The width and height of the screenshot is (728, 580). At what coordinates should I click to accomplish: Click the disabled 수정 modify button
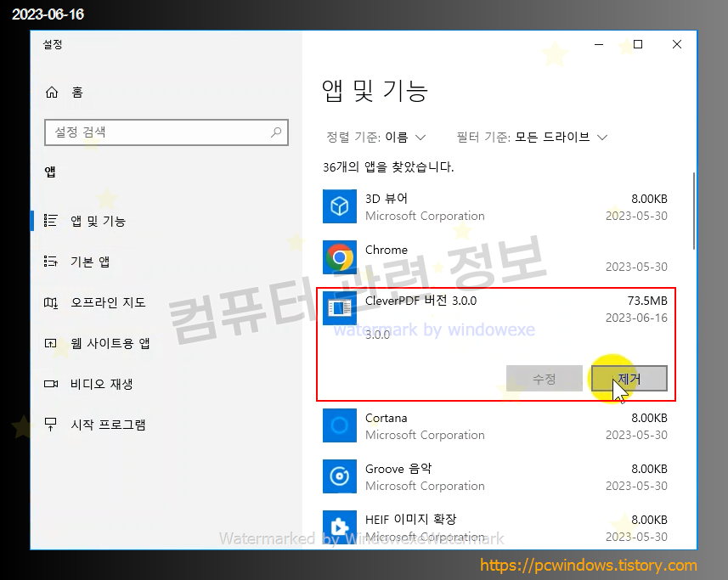tap(545, 379)
